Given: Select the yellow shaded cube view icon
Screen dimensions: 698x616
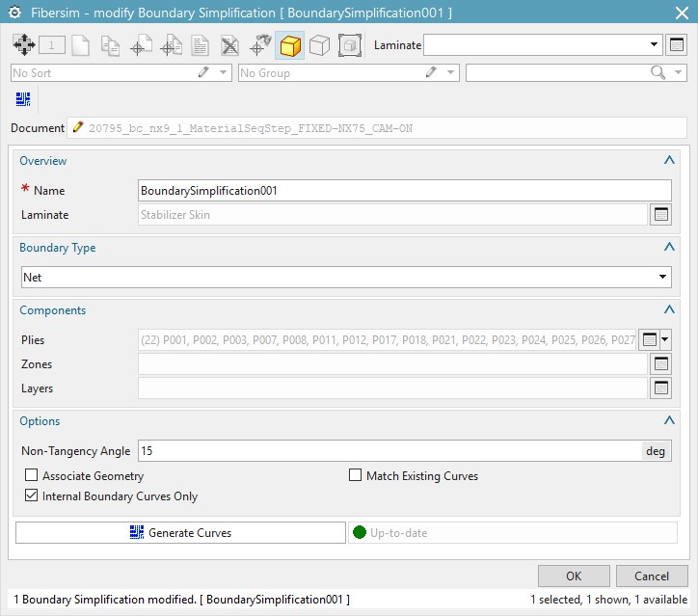Looking at the screenshot, I should pos(290,45).
